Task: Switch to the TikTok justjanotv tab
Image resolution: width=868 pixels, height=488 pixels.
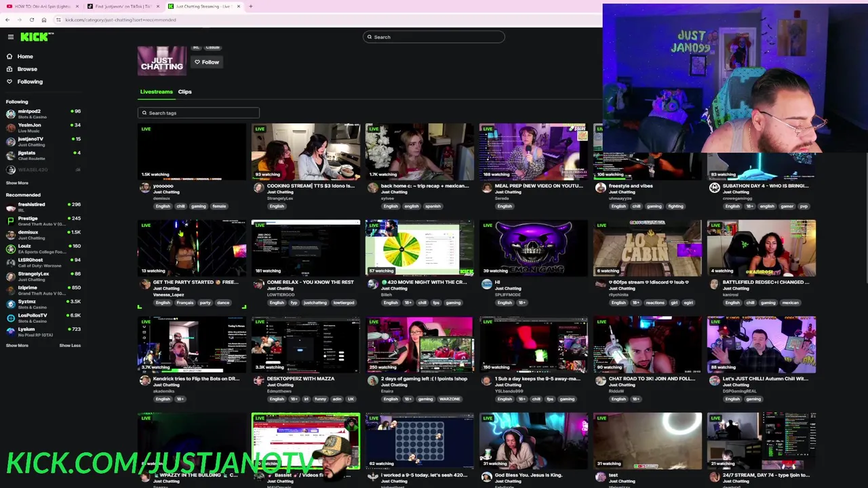Action: pyautogui.click(x=122, y=6)
